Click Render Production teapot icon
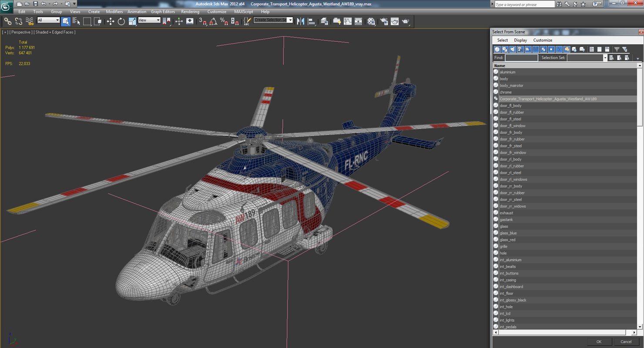 click(406, 21)
